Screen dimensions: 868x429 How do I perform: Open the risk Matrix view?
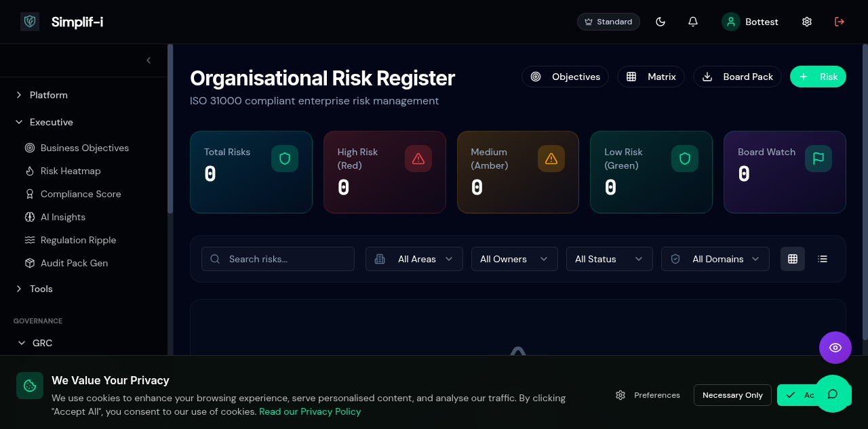point(651,77)
